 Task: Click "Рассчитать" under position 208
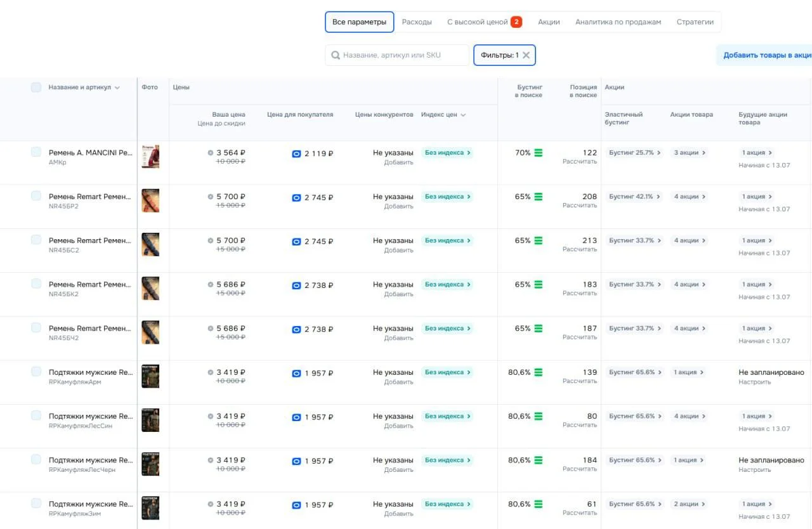coord(580,206)
